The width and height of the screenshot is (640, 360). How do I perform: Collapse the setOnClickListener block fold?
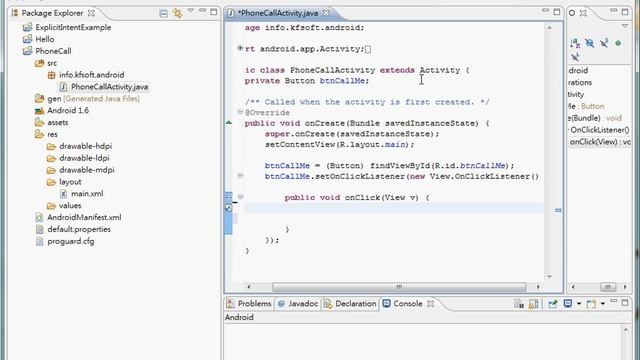[x=240, y=176]
